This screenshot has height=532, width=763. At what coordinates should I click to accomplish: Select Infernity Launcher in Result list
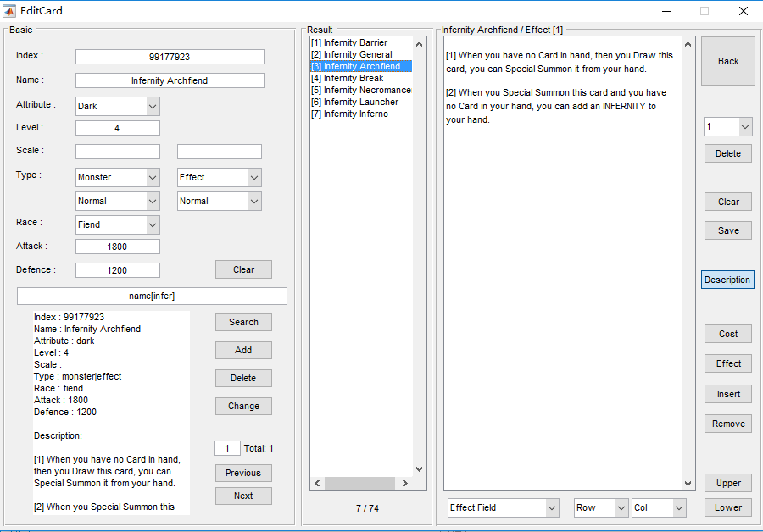[x=361, y=103]
